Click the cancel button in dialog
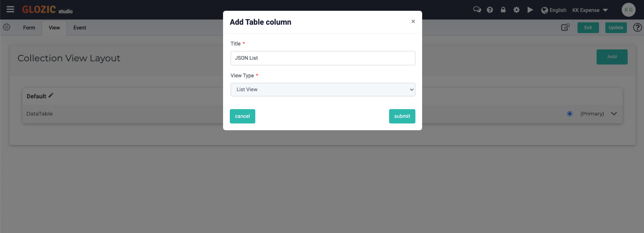 [x=242, y=116]
